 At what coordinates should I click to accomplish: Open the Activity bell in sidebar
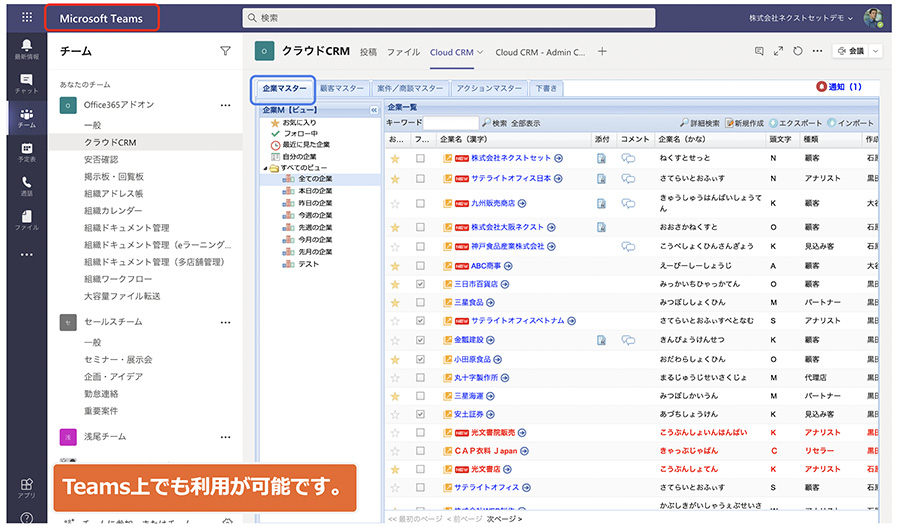[26, 48]
